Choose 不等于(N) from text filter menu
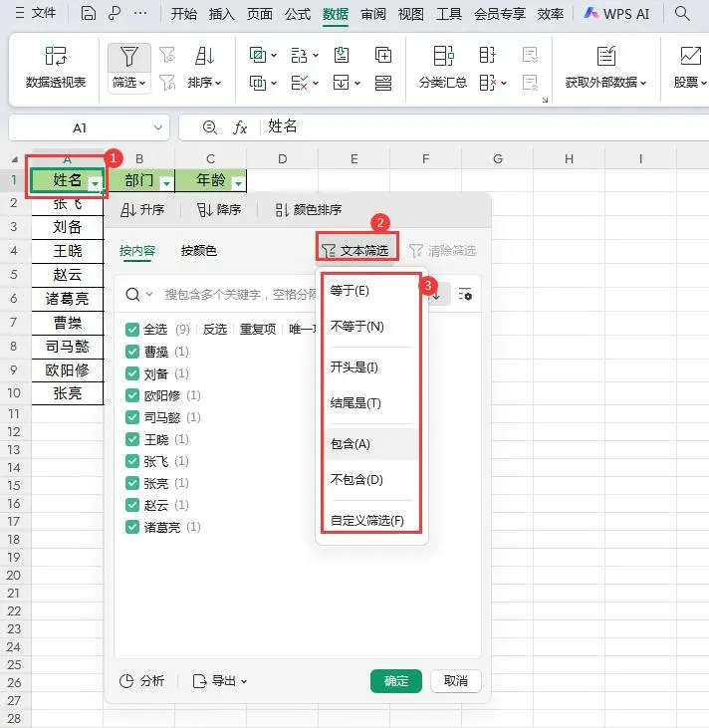This screenshot has height=728, width=709. pos(371,327)
